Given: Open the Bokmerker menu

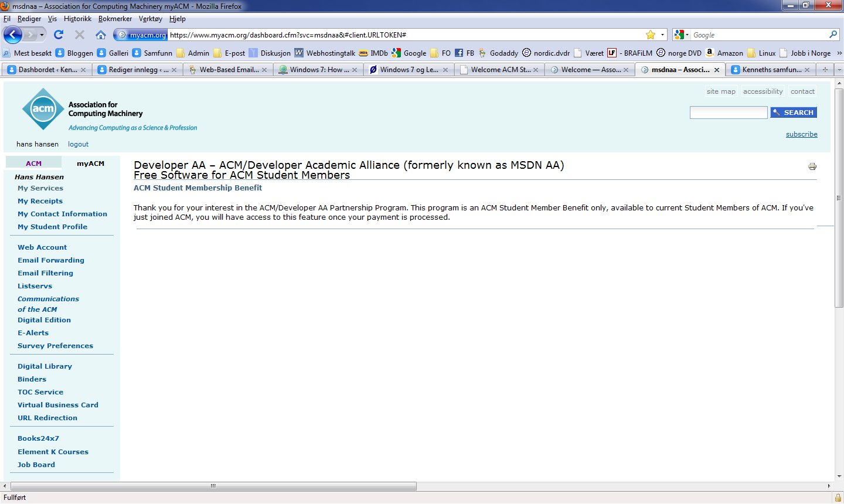Looking at the screenshot, I should point(115,19).
